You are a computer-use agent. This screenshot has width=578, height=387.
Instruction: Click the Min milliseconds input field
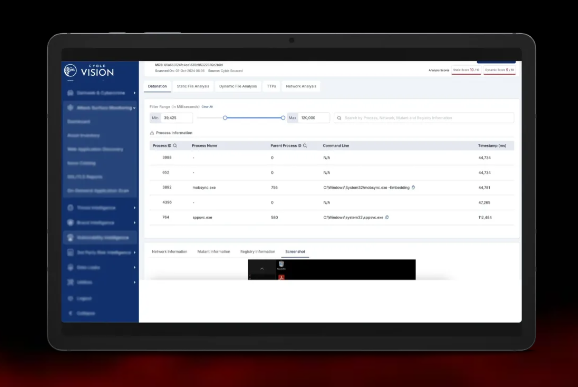(x=177, y=118)
